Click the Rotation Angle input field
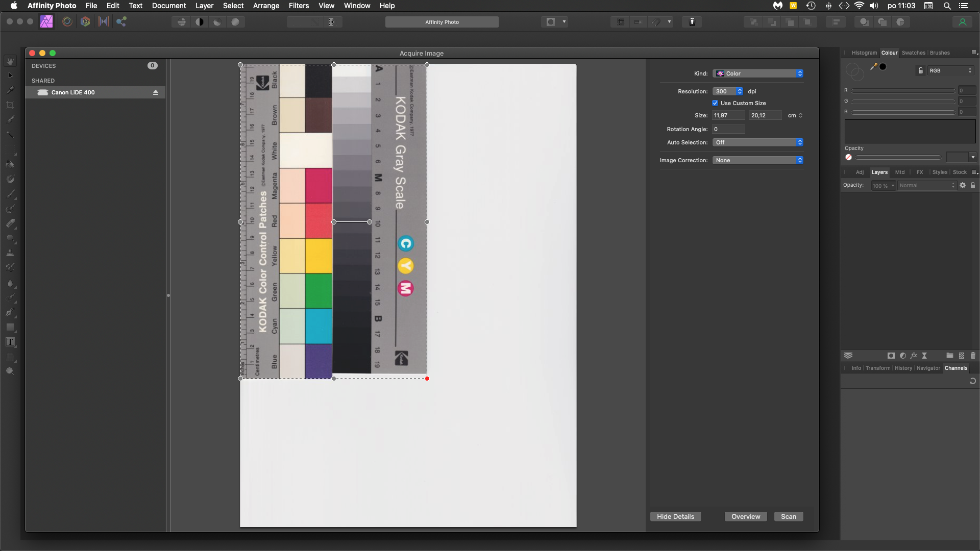 pos(728,129)
